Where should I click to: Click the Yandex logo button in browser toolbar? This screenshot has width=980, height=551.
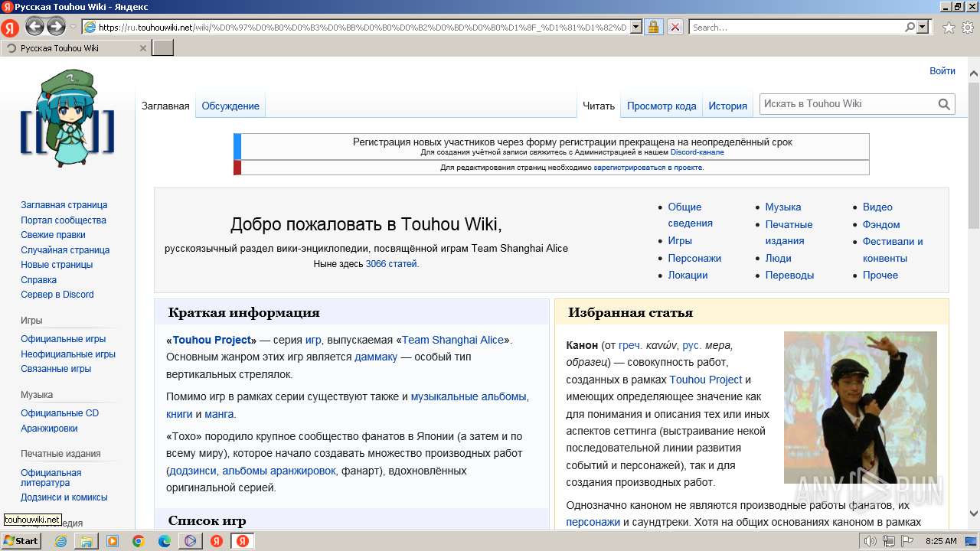pyautogui.click(x=10, y=28)
